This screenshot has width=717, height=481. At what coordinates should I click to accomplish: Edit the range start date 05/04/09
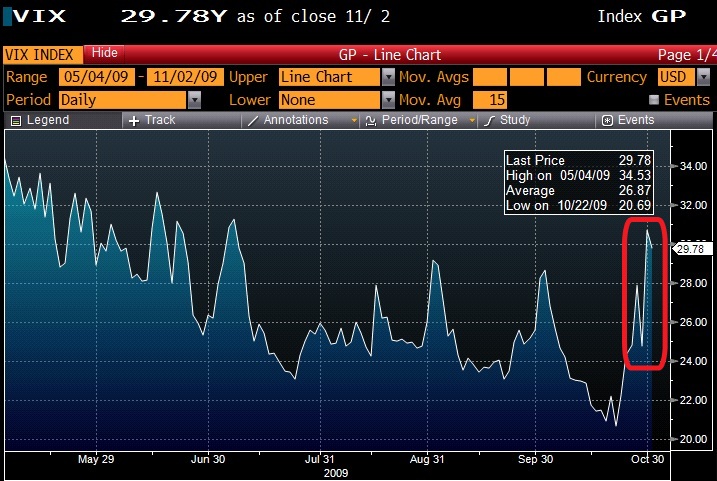tap(95, 77)
